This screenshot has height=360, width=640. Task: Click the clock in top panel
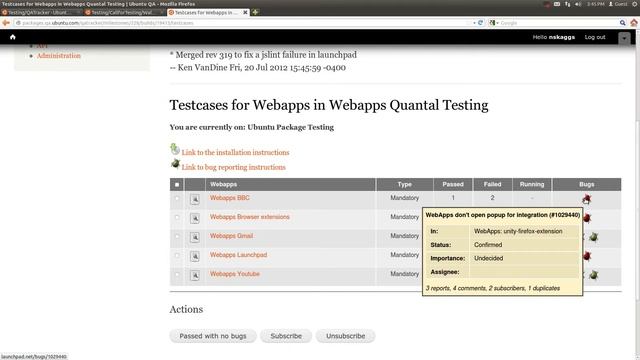[596, 4]
